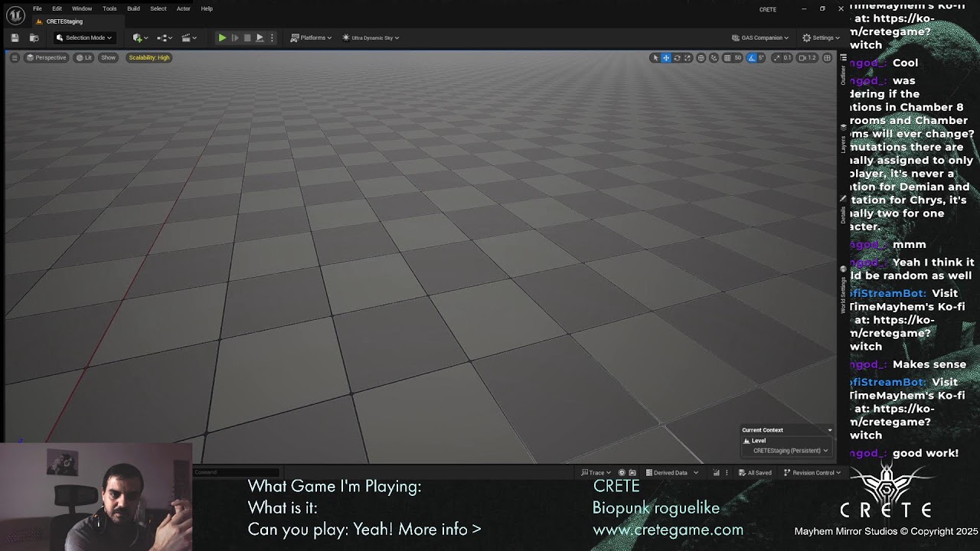Open the Outliner side panel tab

[843, 70]
